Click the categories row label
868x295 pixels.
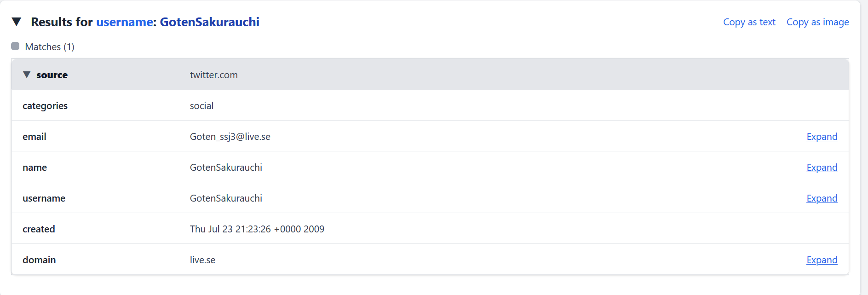(45, 106)
